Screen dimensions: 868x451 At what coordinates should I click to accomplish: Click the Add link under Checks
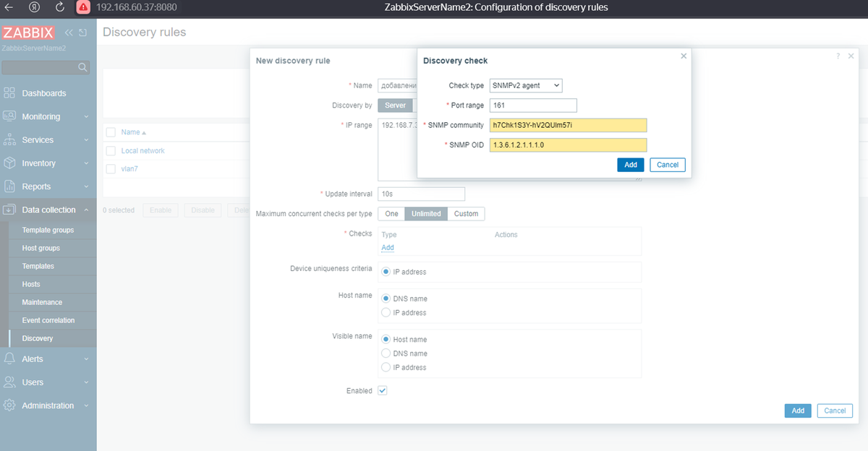[x=388, y=247]
